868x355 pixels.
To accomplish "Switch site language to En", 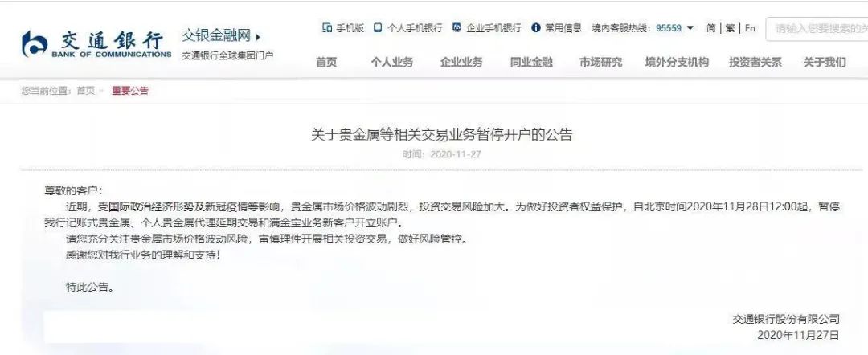I will [750, 28].
